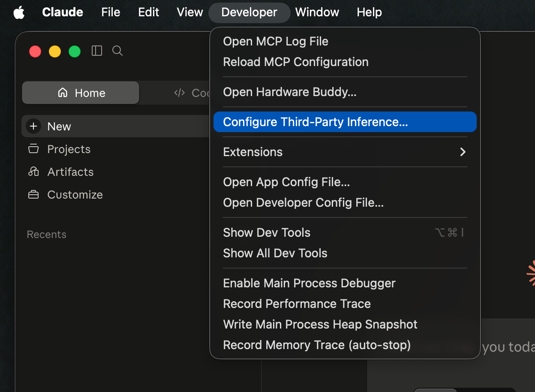Image resolution: width=535 pixels, height=392 pixels.
Task: Click the Artifacts shapes icon
Action: pyautogui.click(x=33, y=172)
